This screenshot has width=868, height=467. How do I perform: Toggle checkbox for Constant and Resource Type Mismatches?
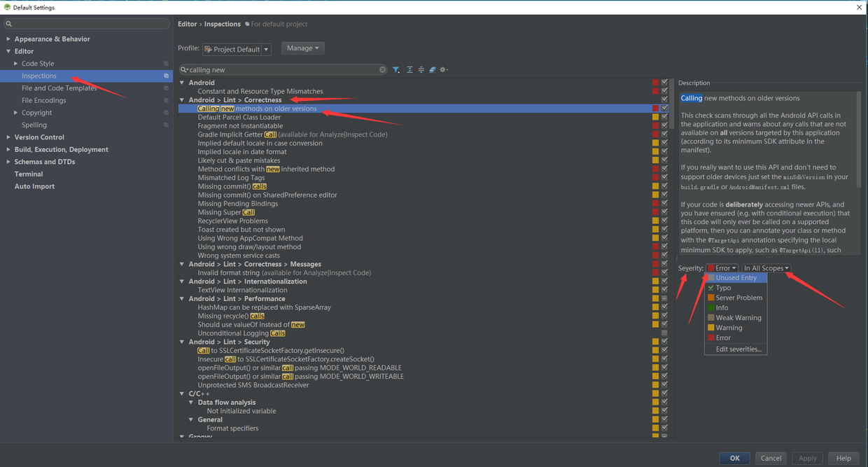coord(664,91)
